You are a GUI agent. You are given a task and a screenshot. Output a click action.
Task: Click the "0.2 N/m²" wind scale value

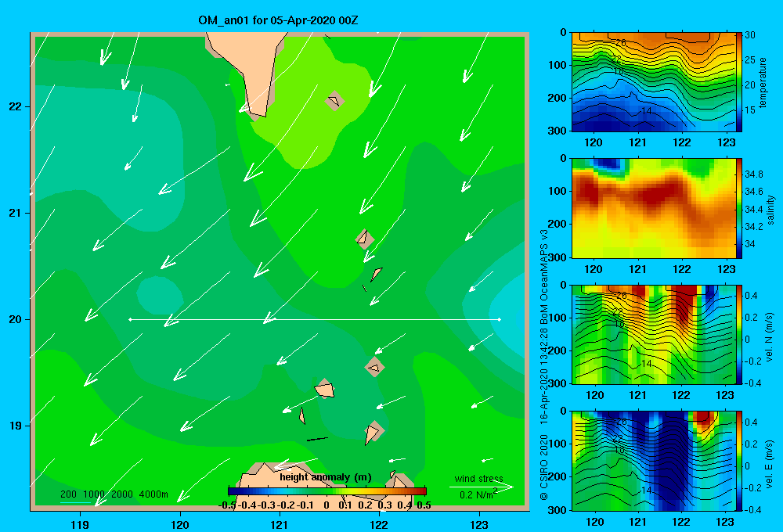(x=478, y=494)
